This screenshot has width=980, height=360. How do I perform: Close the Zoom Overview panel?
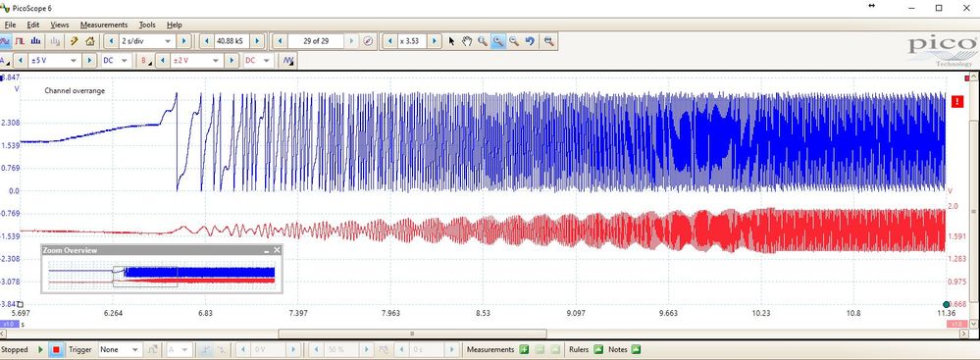(277, 250)
